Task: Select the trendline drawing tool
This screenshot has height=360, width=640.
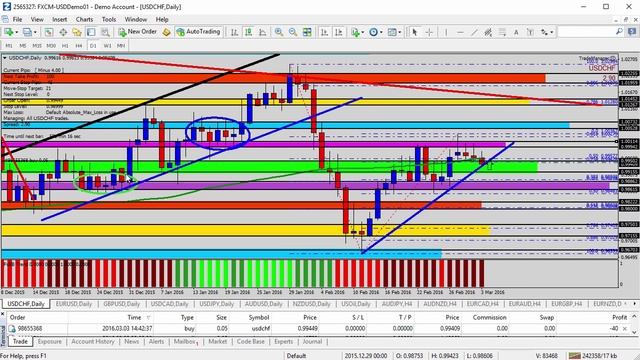Action: click(x=474, y=32)
